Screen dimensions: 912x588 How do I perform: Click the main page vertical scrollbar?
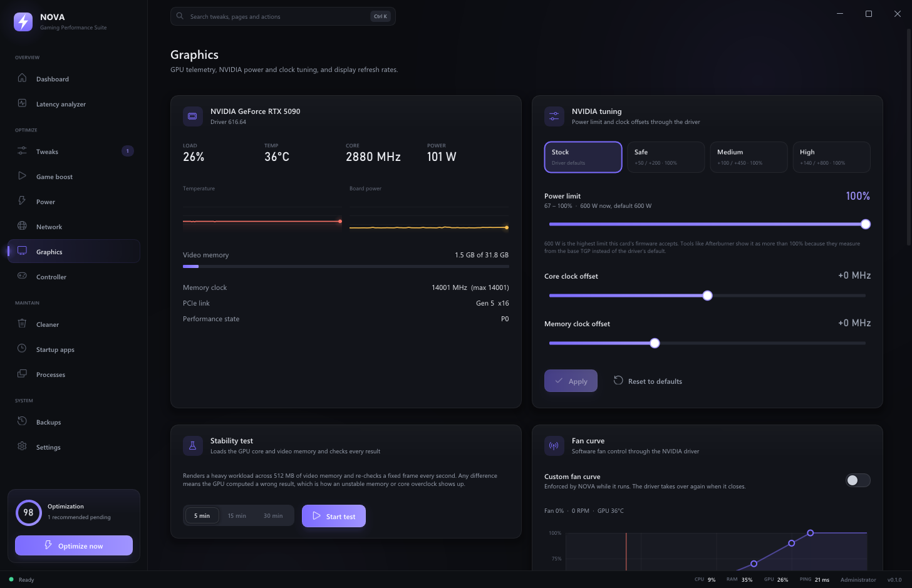tap(909, 138)
